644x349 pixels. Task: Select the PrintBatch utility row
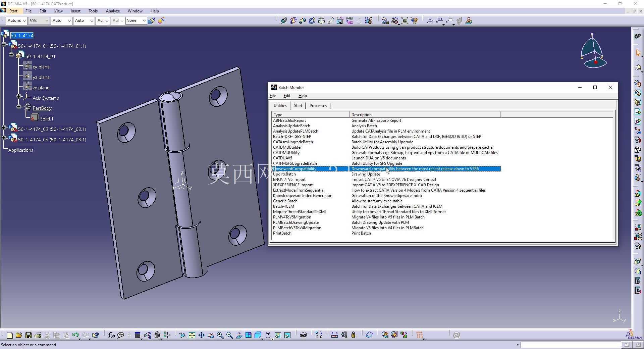point(386,233)
